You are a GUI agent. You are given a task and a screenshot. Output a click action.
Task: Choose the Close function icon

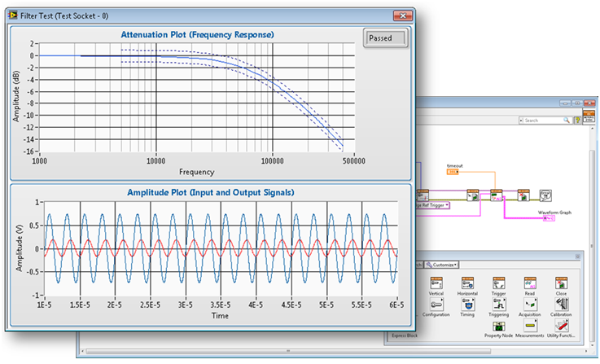(x=562, y=283)
